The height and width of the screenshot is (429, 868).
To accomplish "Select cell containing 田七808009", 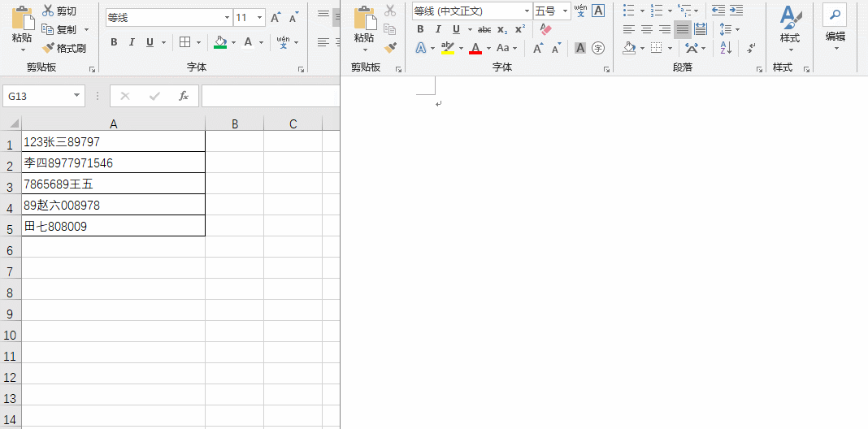I will 114,226.
